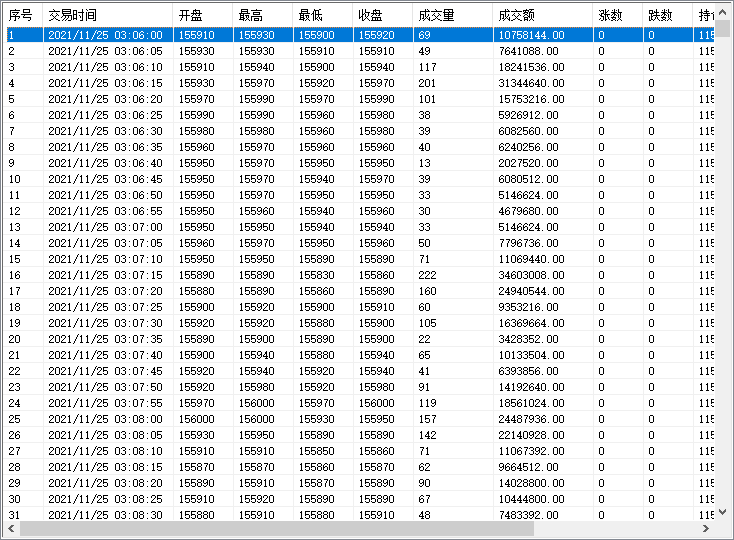Click amount cell 24940544.00
Screen dimensions: 734x540
pyautogui.click(x=531, y=291)
